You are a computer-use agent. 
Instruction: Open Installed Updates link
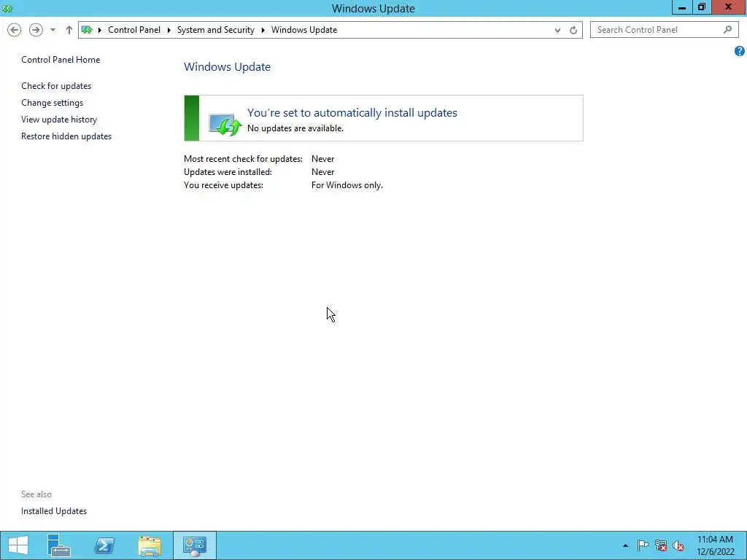54,511
